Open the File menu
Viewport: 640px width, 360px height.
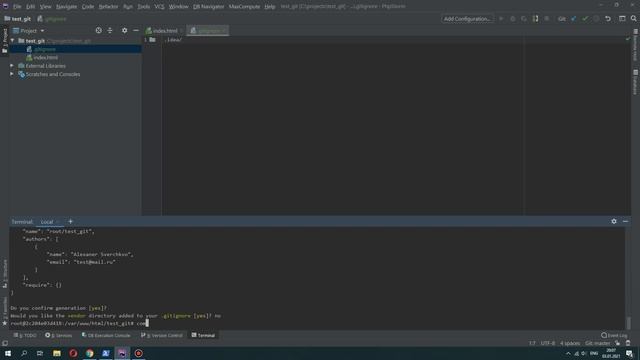(x=17, y=7)
